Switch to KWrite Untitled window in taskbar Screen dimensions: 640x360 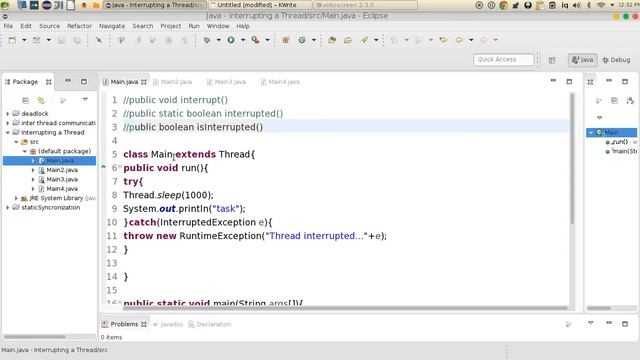coord(260,5)
